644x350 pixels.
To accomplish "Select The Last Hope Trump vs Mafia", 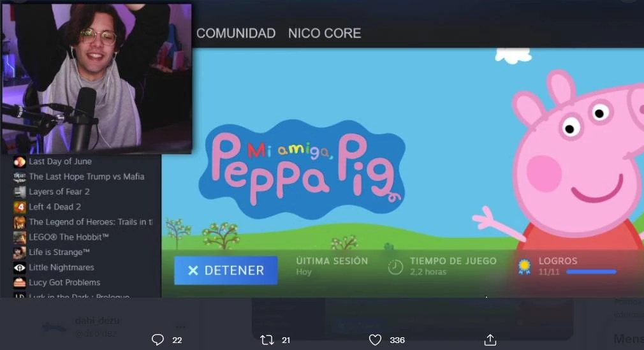I will point(87,177).
